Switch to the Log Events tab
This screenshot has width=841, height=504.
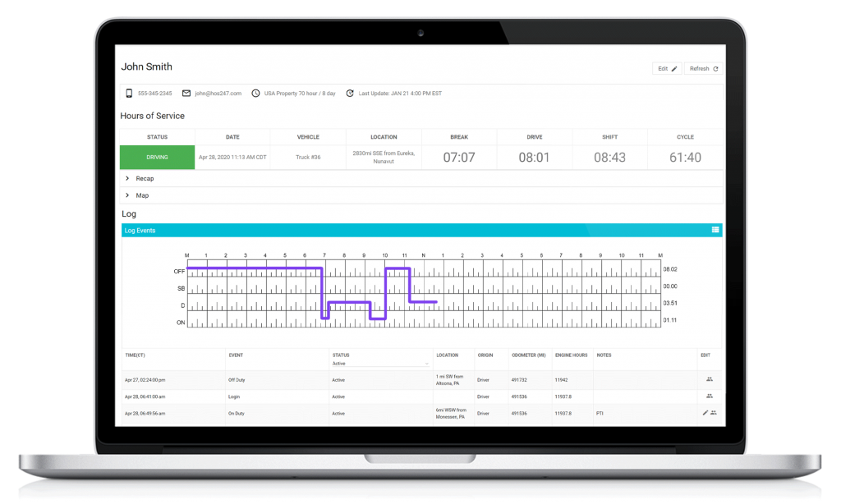point(140,230)
